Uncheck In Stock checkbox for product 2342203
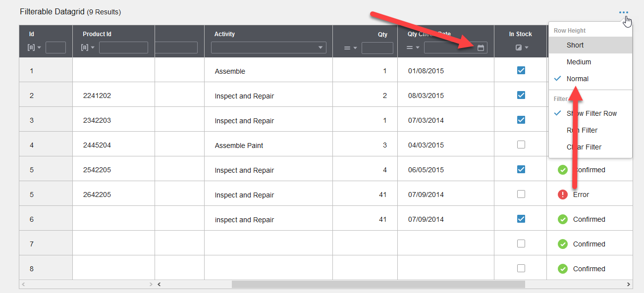 coord(521,120)
